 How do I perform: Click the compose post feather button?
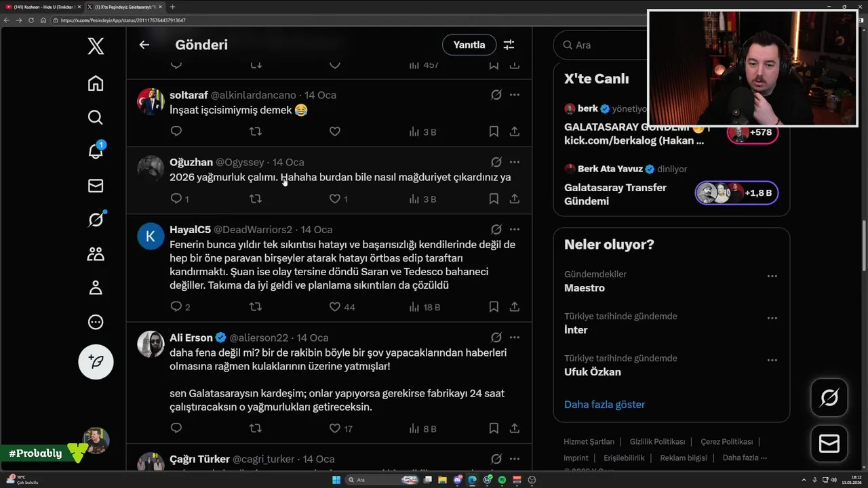(96, 361)
